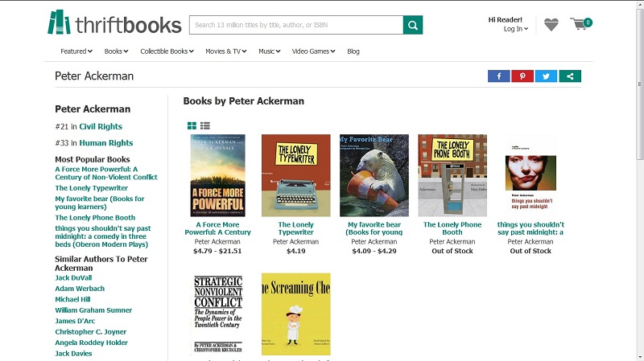This screenshot has height=361, width=644.
Task: Open sidebar link A Force More Powerful
Action: (x=106, y=173)
